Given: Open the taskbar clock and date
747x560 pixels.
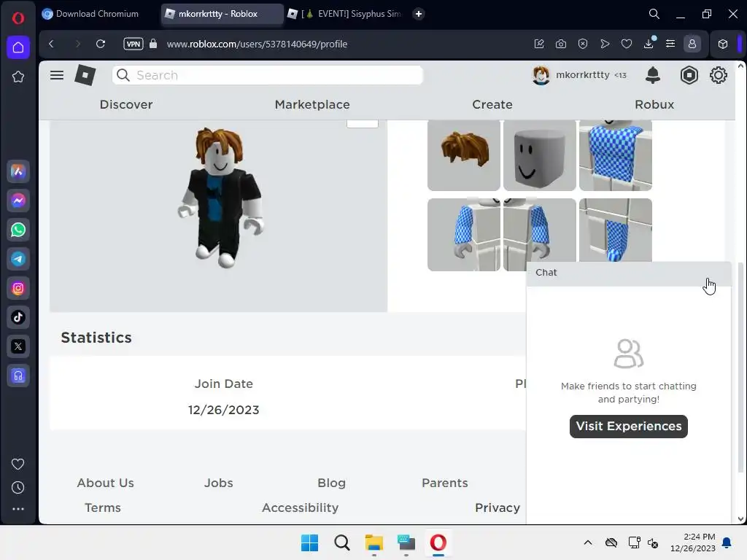Looking at the screenshot, I should point(693,542).
